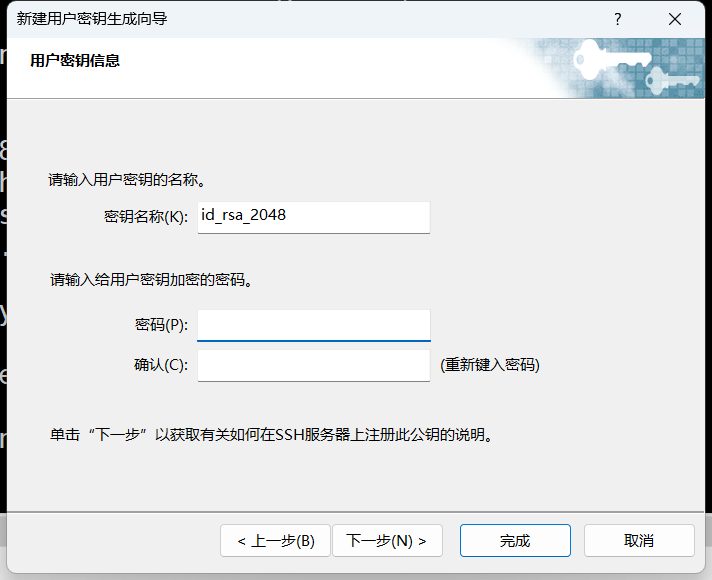Click the (重新键入密码) hint text
712x580 pixels.
click(x=490, y=365)
